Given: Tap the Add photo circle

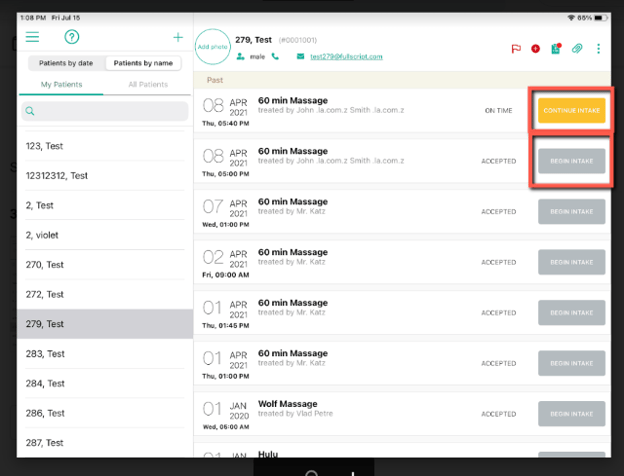Looking at the screenshot, I should point(211,47).
